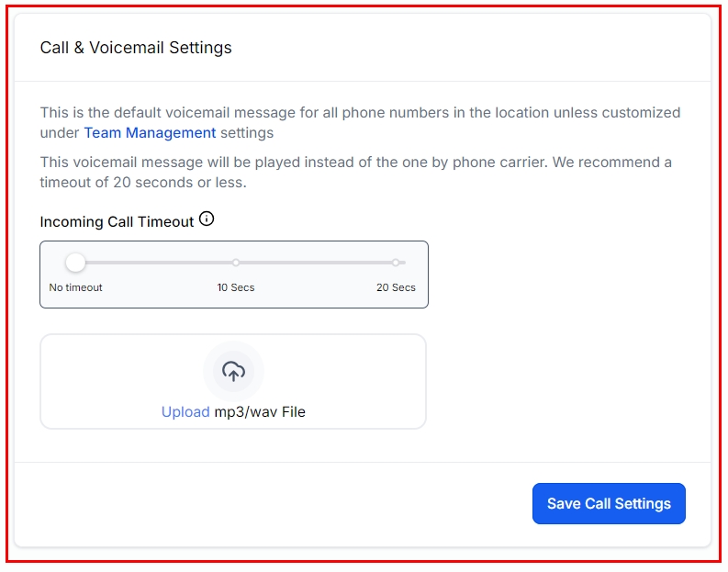Click the "mp3/wav File" text
This screenshot has height=572, width=728.
(x=260, y=412)
